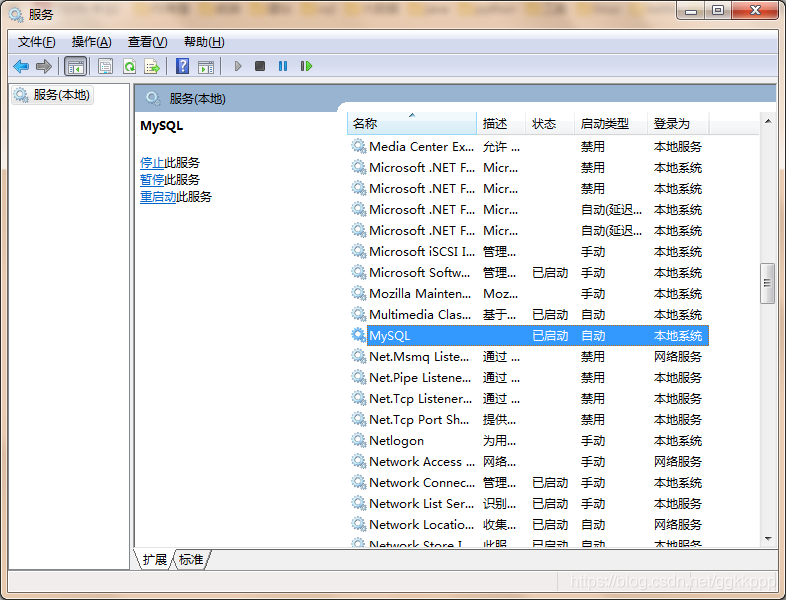Toggle the show/hide console tree icon
The width and height of the screenshot is (786, 600).
76,66
